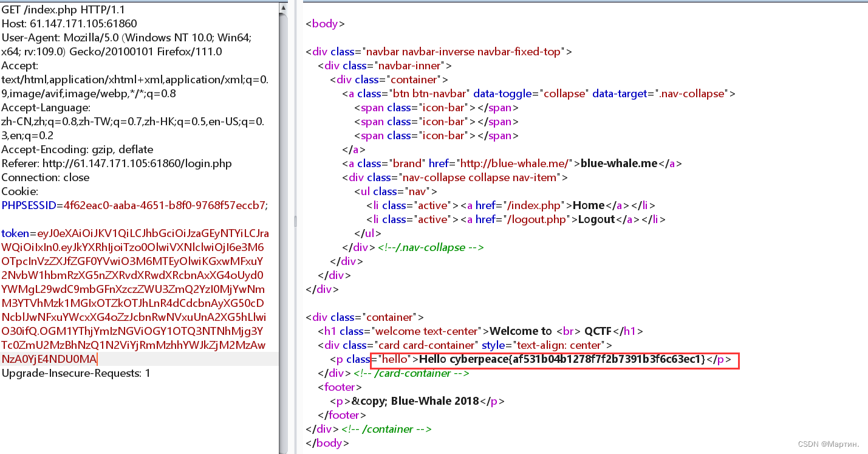
Task: Click the /index.php Home list item line
Action: pyautogui.click(x=511, y=205)
